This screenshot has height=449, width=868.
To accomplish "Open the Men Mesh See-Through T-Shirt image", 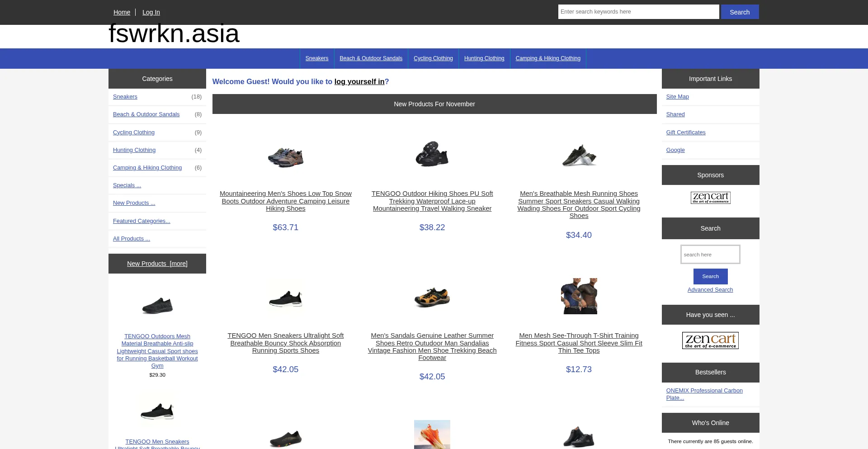I will pos(579,296).
